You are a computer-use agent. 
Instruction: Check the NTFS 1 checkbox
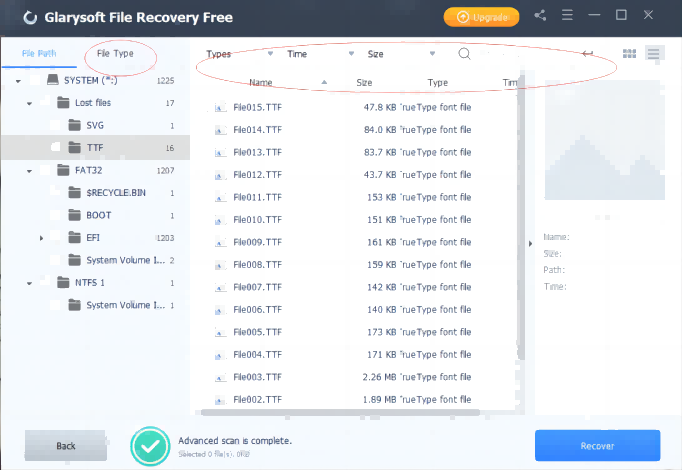[45, 283]
